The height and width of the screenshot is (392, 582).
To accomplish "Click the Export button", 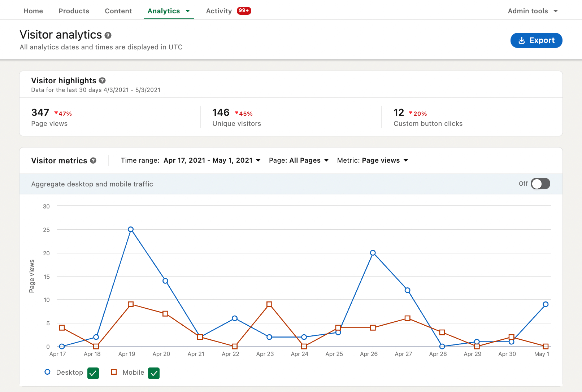I will tap(536, 40).
